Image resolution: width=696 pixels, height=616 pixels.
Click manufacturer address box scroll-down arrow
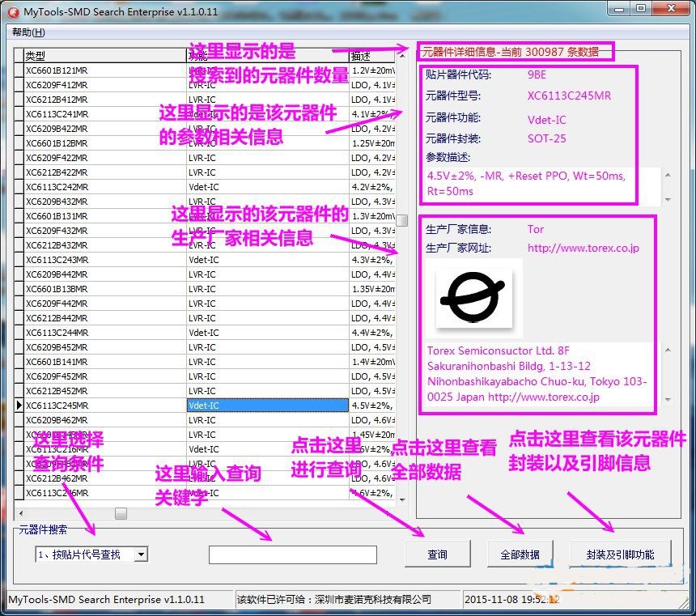668,400
